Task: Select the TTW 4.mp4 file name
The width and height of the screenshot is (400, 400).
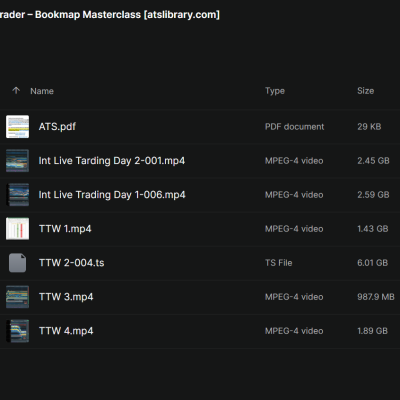Action: coord(66,331)
